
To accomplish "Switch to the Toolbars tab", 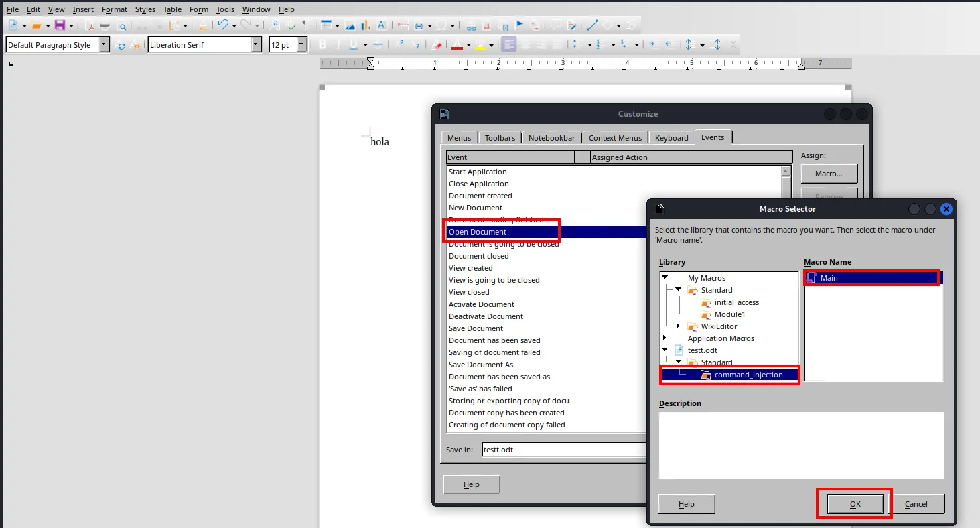I will [x=500, y=137].
